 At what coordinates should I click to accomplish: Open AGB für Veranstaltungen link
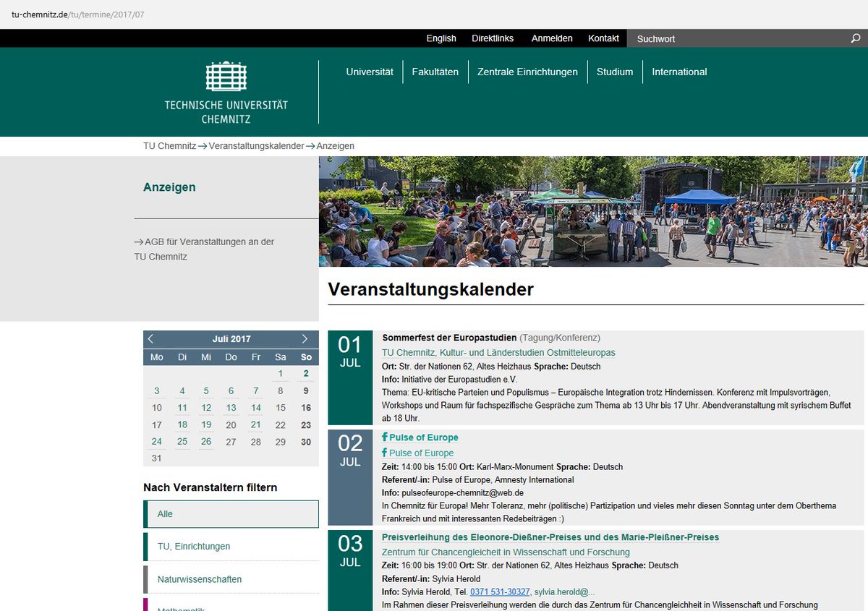point(204,249)
